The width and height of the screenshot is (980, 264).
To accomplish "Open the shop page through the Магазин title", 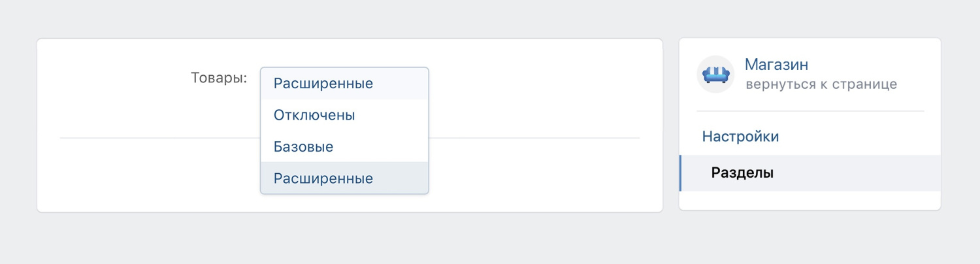I will pyautogui.click(x=776, y=65).
